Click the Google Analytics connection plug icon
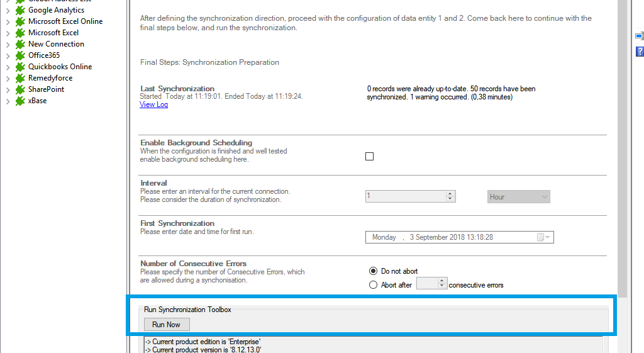The image size is (644, 353). tap(20, 10)
